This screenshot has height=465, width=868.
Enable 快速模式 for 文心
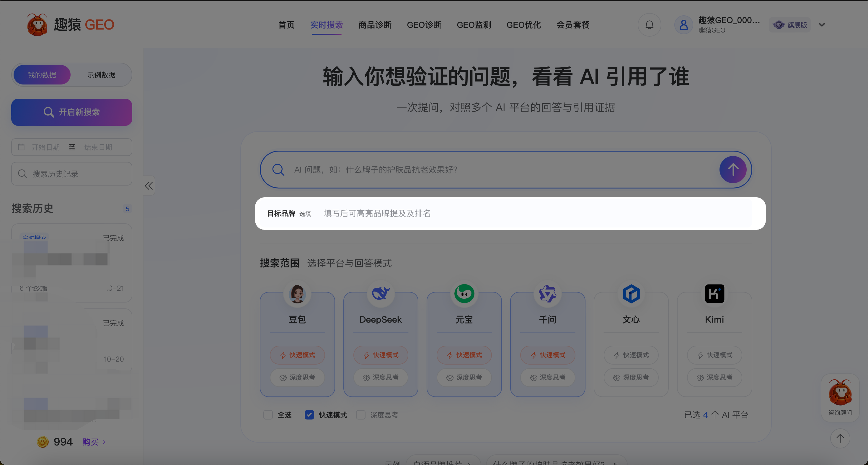coord(631,355)
